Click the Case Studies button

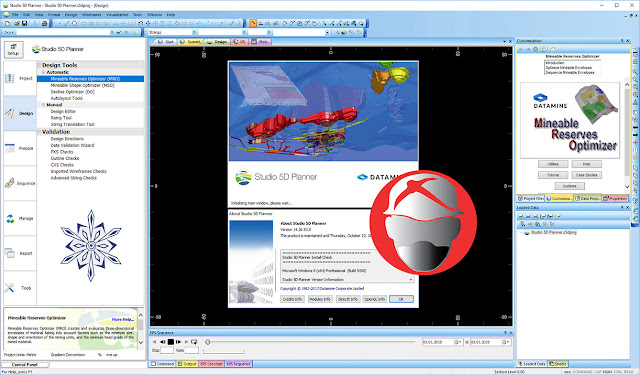click(587, 175)
